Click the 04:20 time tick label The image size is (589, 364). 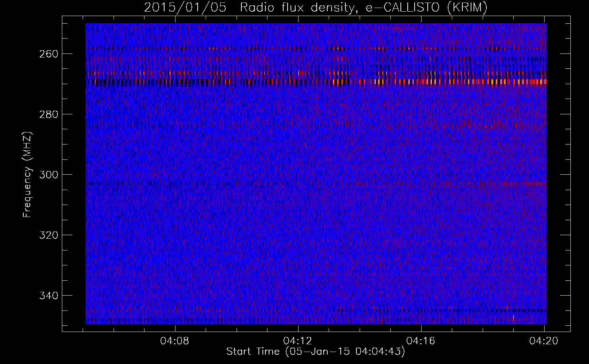[544, 341]
